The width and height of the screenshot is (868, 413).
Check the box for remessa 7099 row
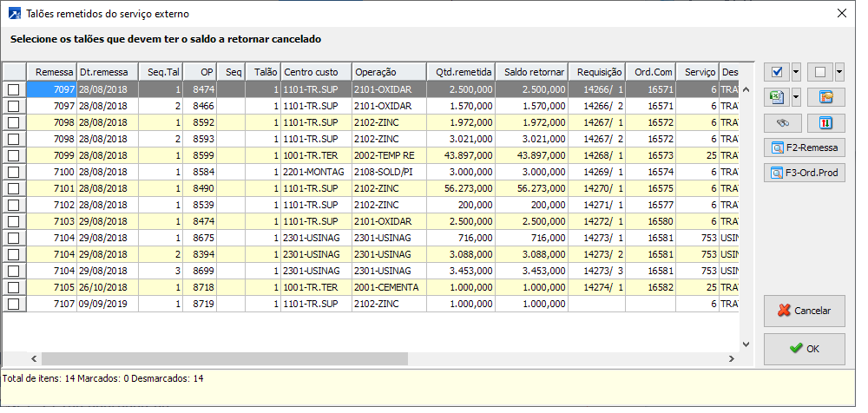(14, 154)
